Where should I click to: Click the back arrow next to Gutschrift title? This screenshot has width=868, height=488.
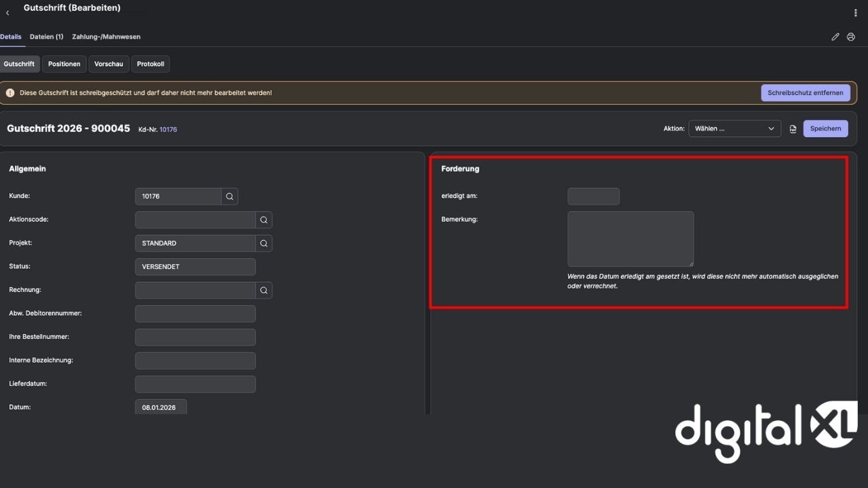click(7, 13)
